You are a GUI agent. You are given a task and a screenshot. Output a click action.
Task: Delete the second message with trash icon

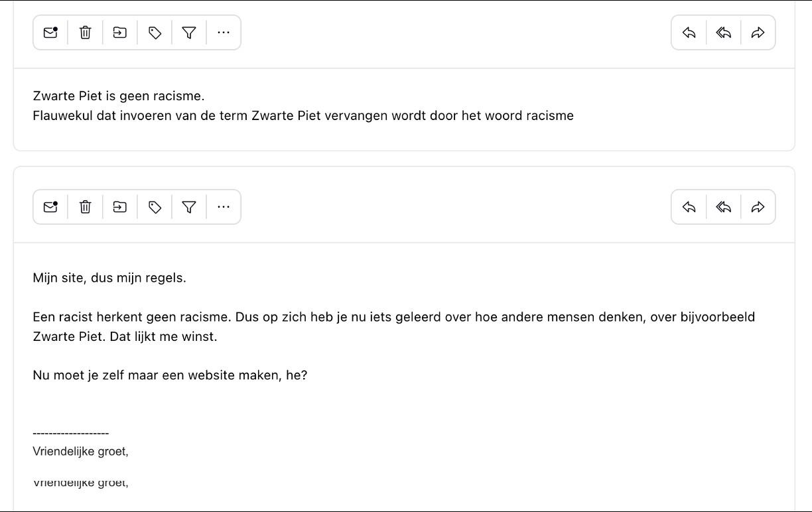(86, 207)
